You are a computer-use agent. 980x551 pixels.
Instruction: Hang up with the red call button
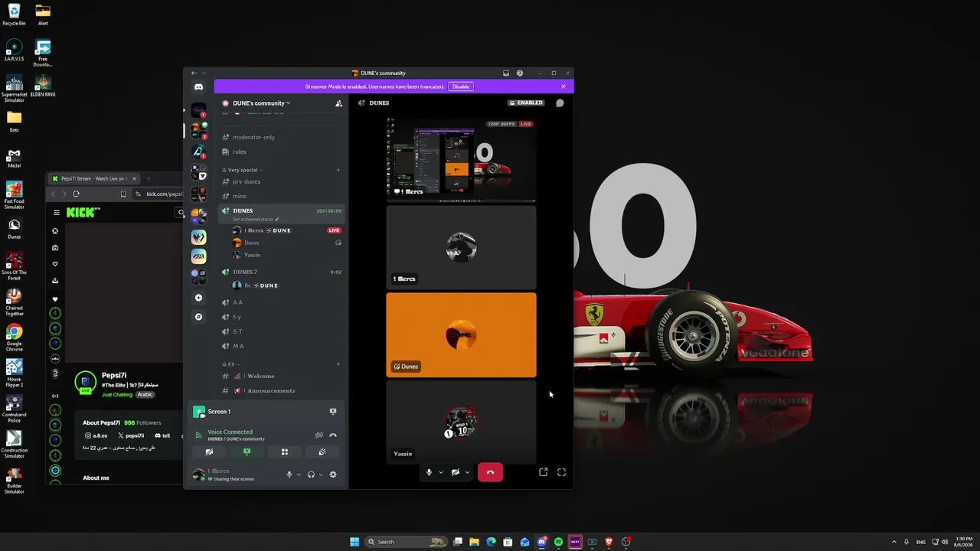(x=490, y=472)
